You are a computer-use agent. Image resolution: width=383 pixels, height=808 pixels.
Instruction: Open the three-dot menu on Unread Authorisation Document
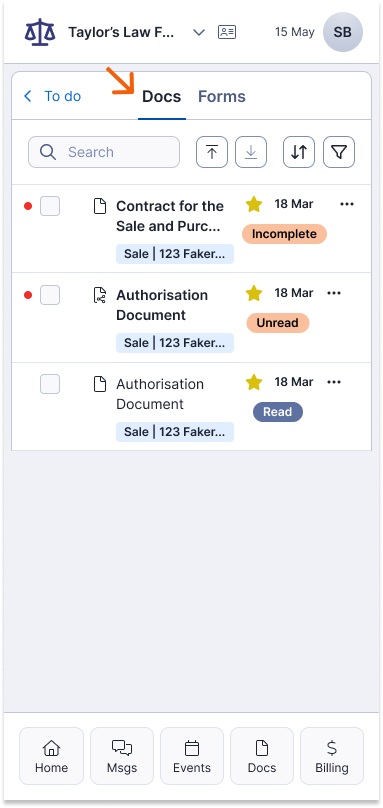[334, 293]
